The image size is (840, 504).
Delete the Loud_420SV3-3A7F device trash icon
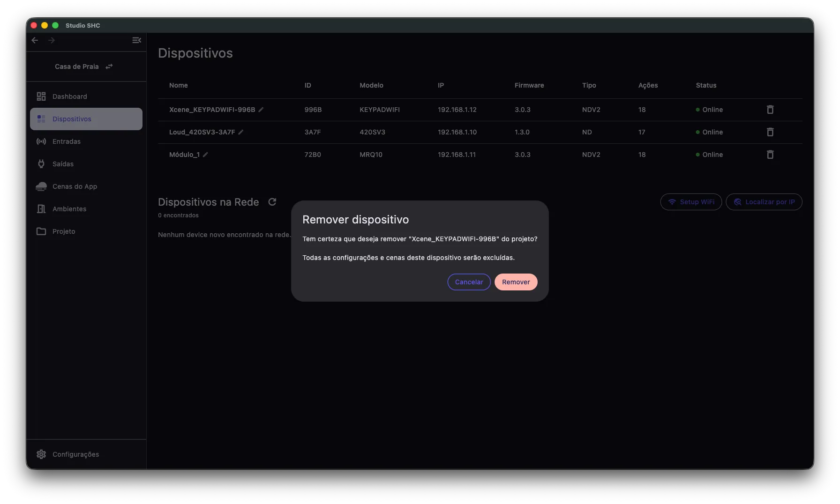770,132
